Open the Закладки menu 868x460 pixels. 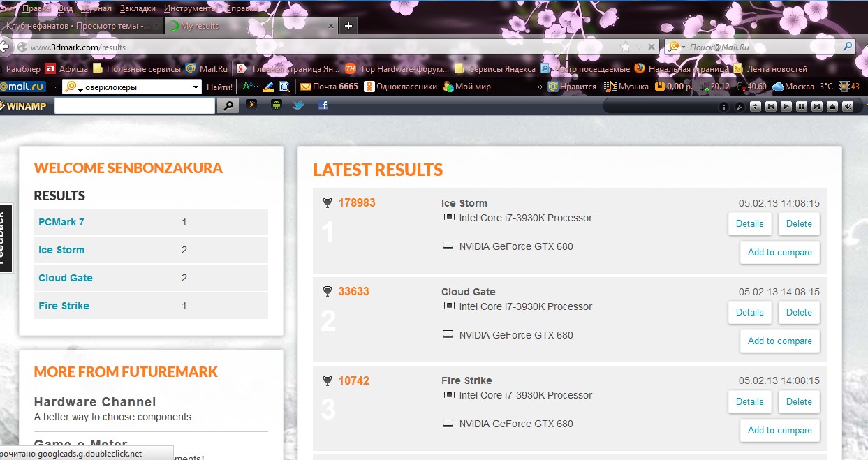point(138,8)
